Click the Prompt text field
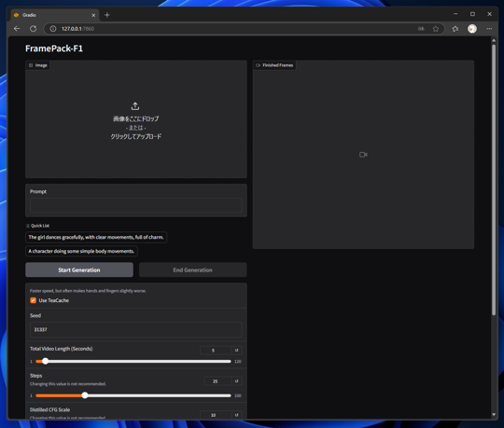The width and height of the screenshot is (504, 428). (136, 205)
